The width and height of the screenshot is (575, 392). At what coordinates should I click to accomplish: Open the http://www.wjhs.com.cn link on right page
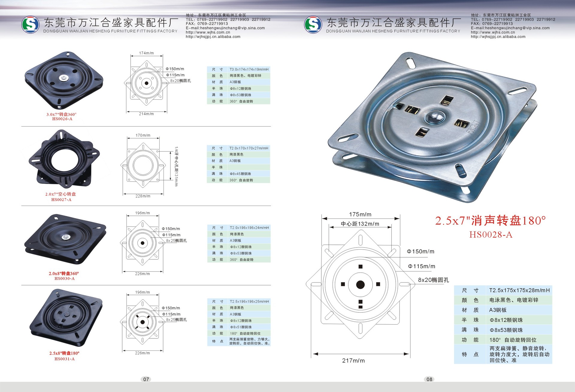pos(493,32)
